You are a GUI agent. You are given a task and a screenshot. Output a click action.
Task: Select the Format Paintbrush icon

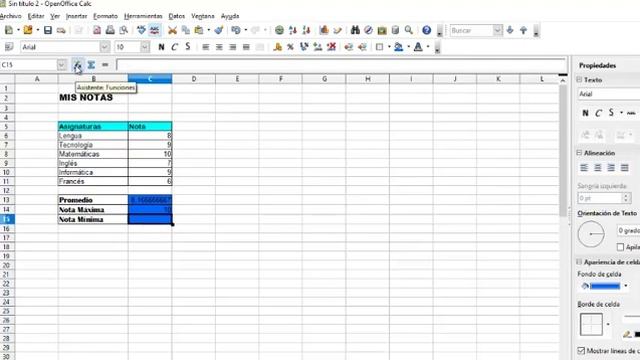(219, 30)
